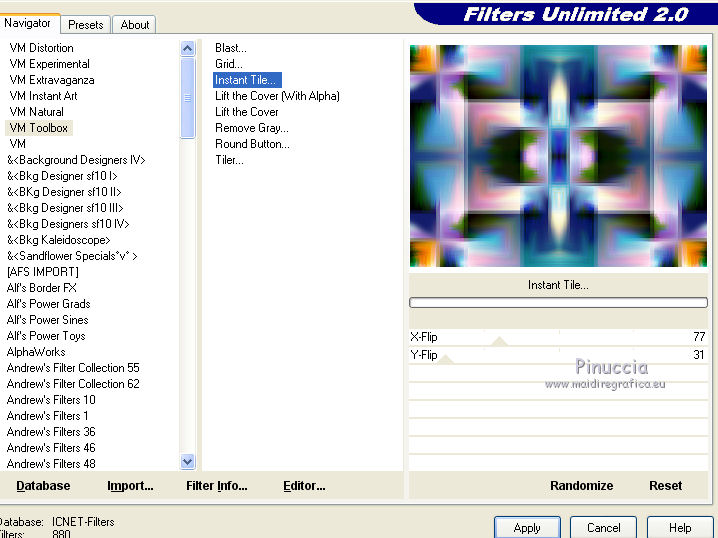The width and height of the screenshot is (718, 538).
Task: Open Help
Action: (x=680, y=528)
